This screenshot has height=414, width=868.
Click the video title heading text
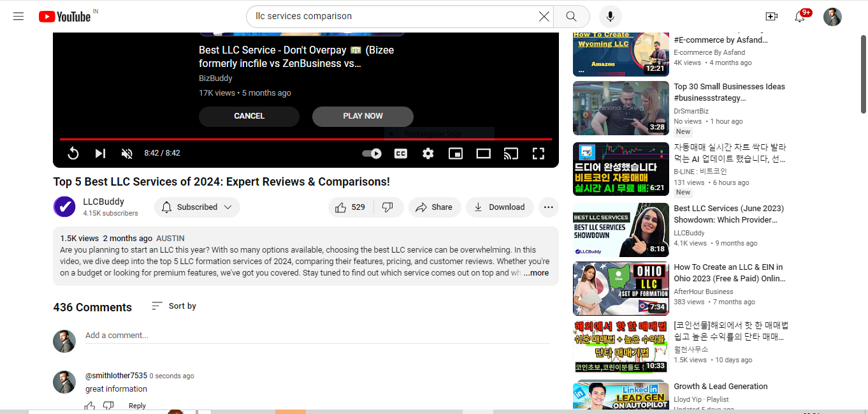pyautogui.click(x=221, y=182)
